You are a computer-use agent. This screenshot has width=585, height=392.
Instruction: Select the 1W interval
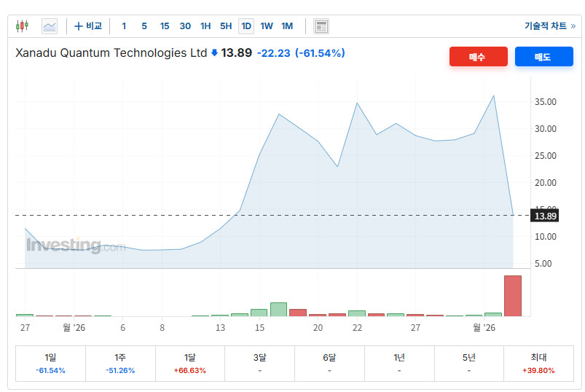[267, 26]
